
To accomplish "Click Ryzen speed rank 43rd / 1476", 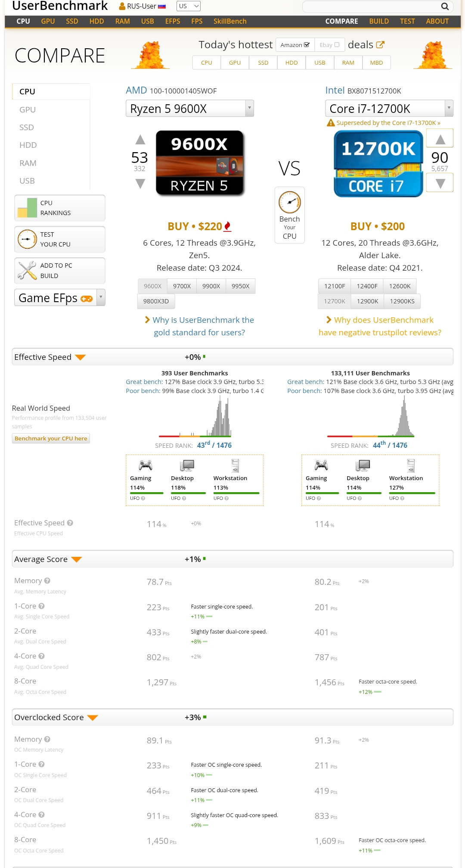I will coord(214,445).
